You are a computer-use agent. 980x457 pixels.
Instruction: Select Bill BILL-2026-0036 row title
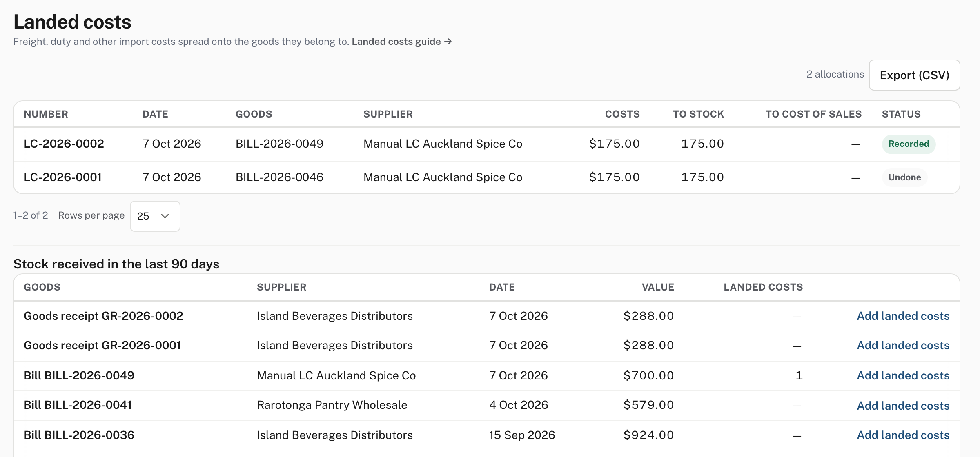click(79, 435)
